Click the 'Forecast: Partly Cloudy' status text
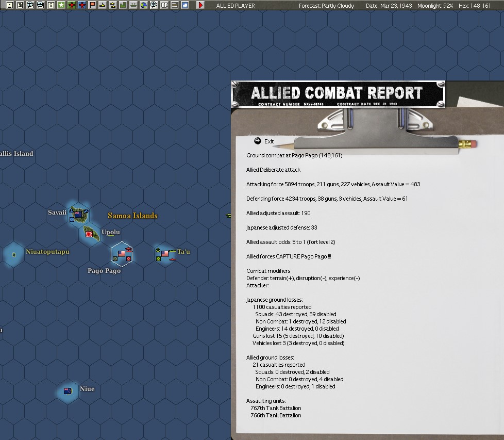Image resolution: width=504 pixels, height=440 pixels. [326, 6]
